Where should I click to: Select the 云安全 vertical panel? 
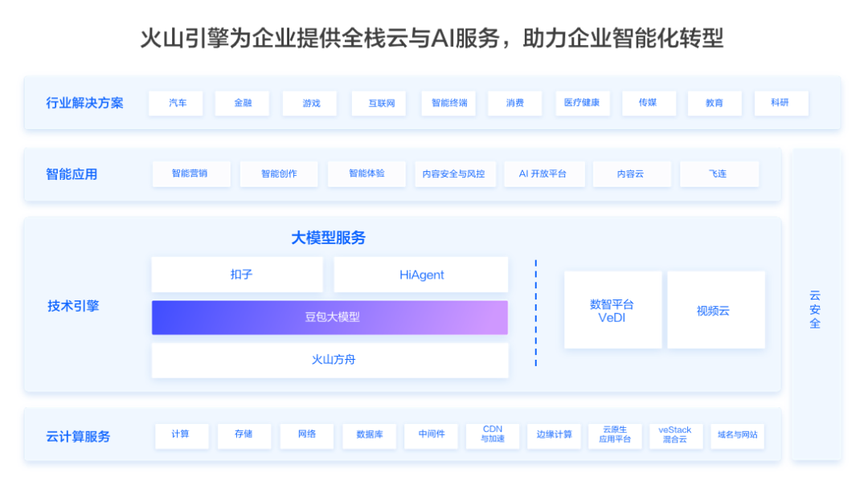click(815, 305)
